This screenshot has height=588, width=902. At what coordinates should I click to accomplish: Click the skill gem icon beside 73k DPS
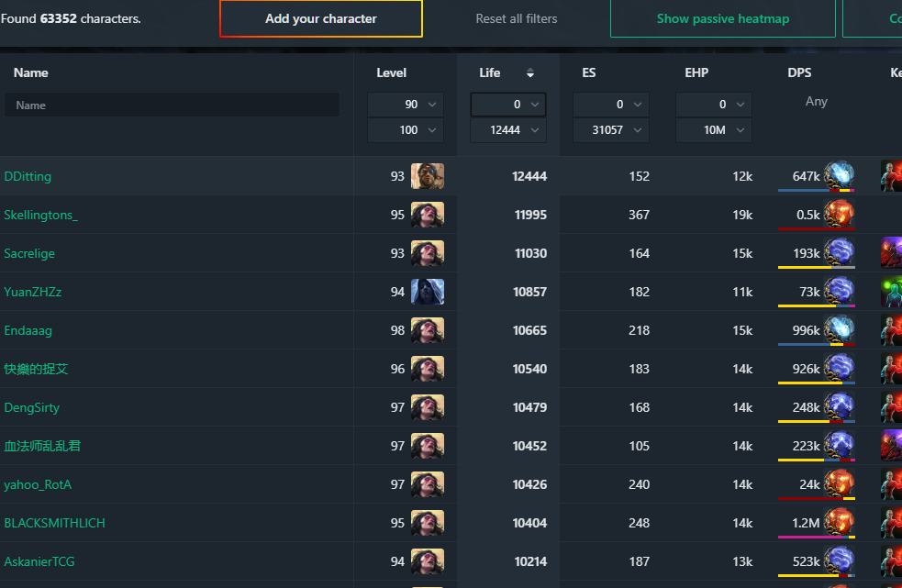click(x=839, y=290)
